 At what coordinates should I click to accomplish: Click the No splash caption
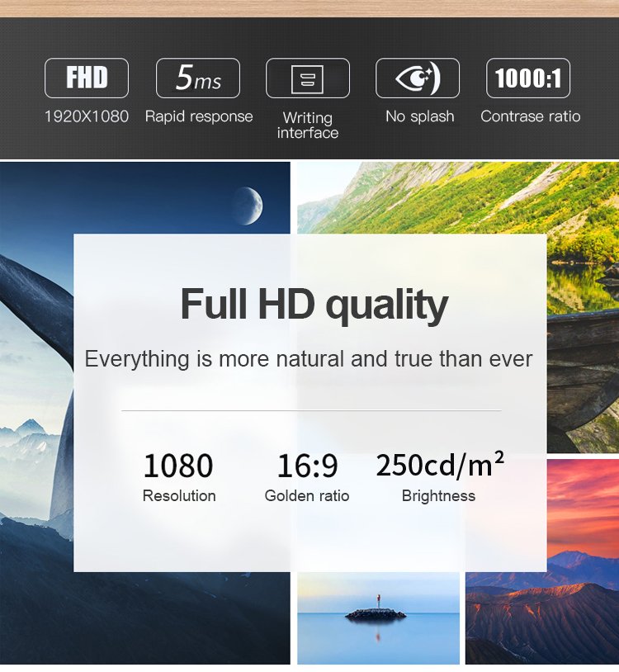419,116
